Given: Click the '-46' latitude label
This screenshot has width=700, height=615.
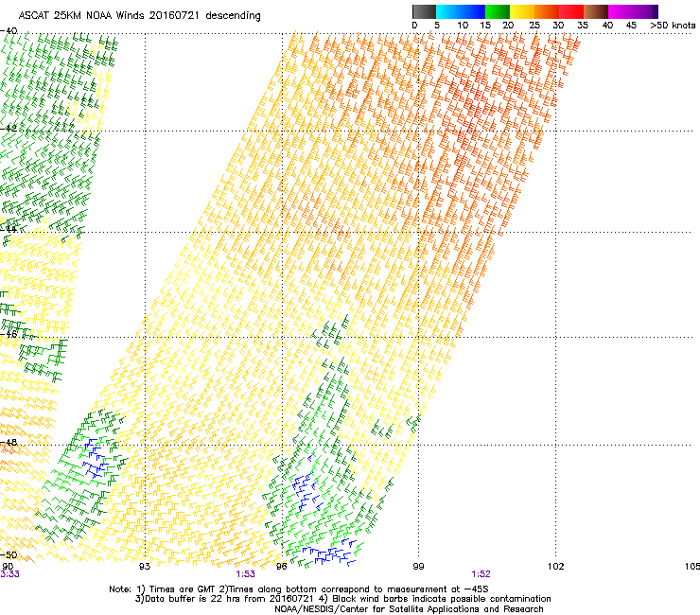Looking at the screenshot, I should pos(9,334).
